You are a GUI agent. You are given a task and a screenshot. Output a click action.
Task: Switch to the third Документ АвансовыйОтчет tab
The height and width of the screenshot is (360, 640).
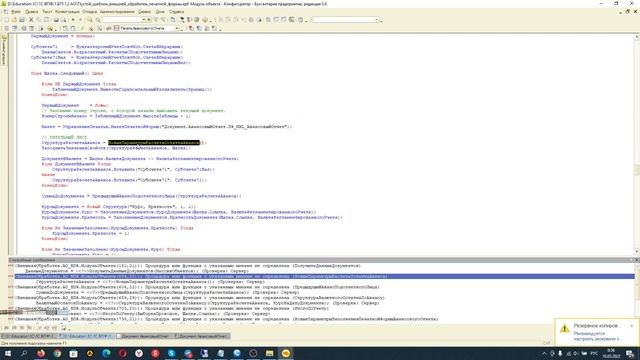[x=143, y=336]
